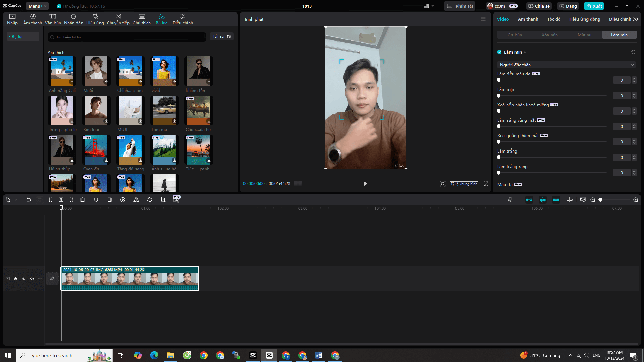644x362 pixels.
Task: Switch to the Xóa nền tab
Action: pos(550,35)
